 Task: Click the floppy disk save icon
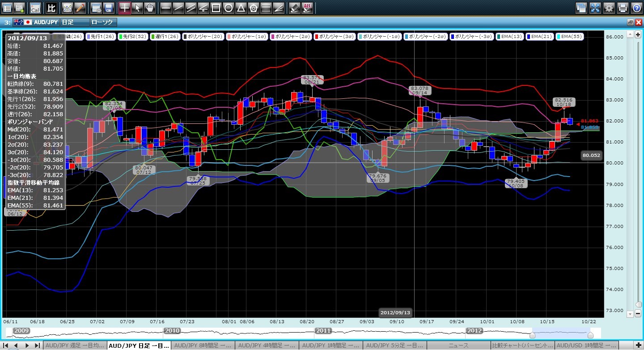point(108,8)
